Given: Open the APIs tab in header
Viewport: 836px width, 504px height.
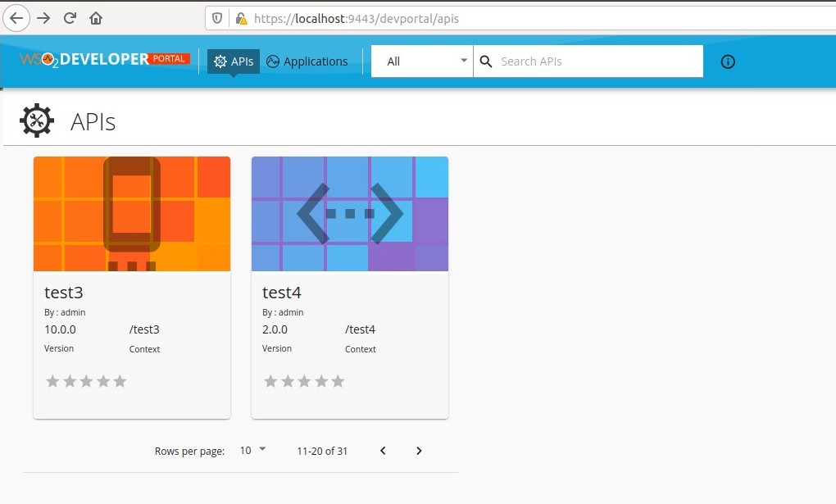Looking at the screenshot, I should click(233, 61).
